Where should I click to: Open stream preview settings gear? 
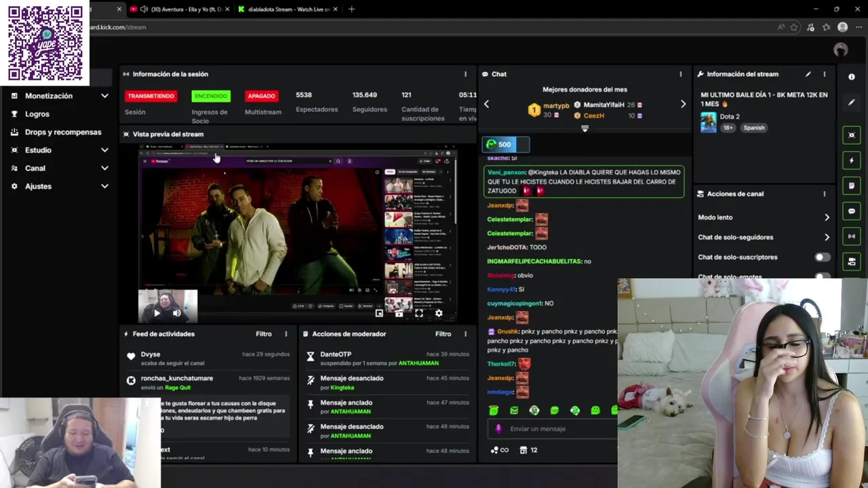coord(439,313)
